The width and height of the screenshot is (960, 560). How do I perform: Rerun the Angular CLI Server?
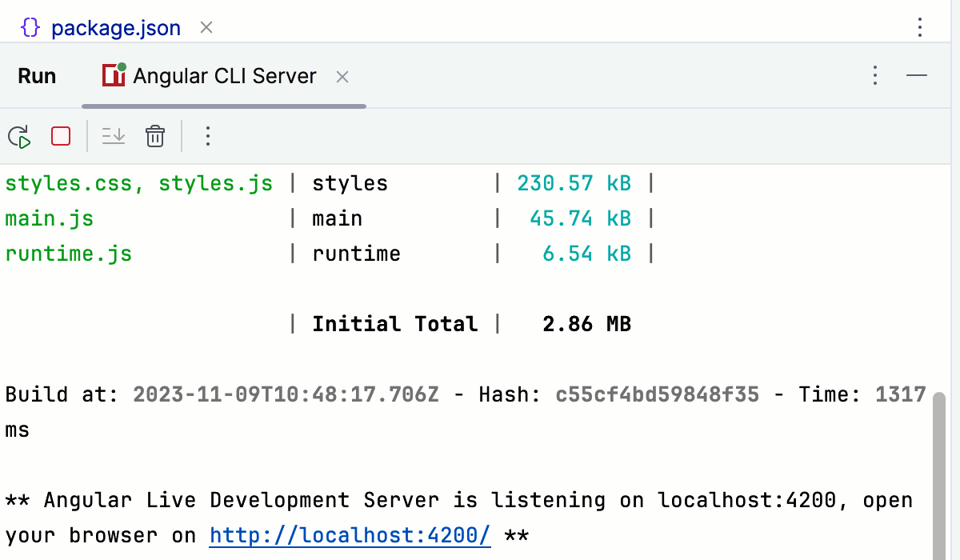[20, 136]
